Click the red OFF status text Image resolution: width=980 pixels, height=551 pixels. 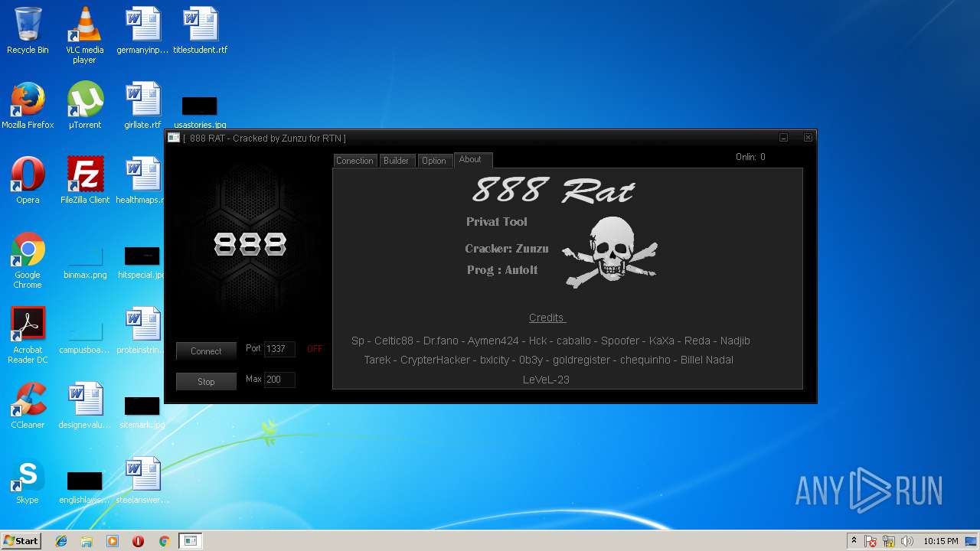click(315, 349)
